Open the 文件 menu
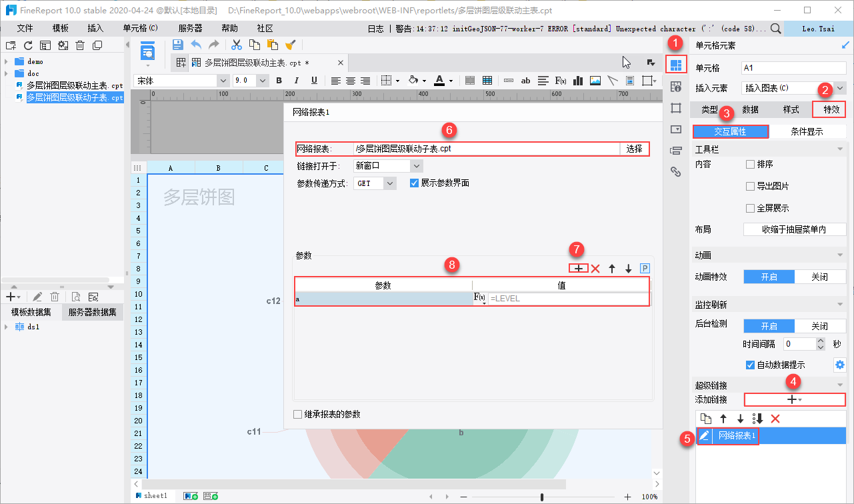 coord(25,29)
